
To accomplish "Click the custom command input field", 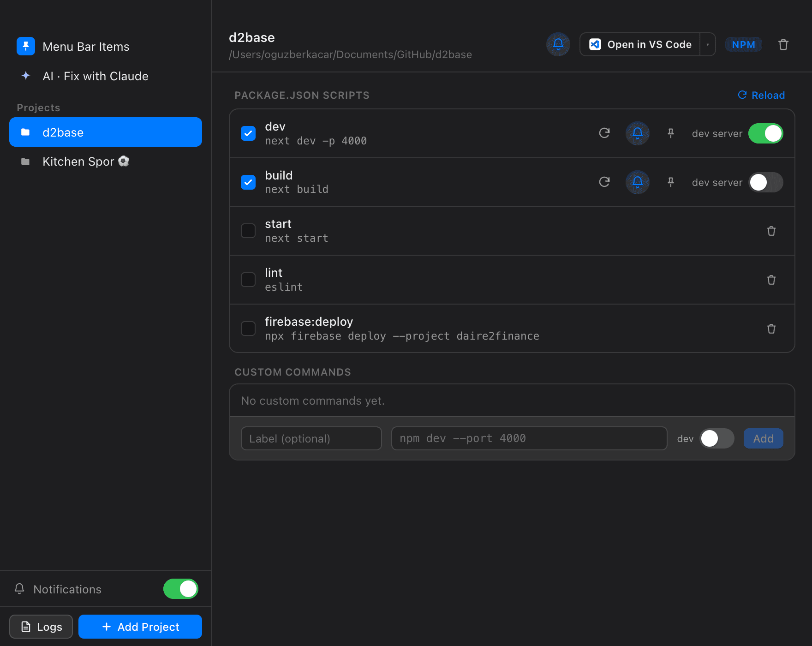I will pos(529,438).
